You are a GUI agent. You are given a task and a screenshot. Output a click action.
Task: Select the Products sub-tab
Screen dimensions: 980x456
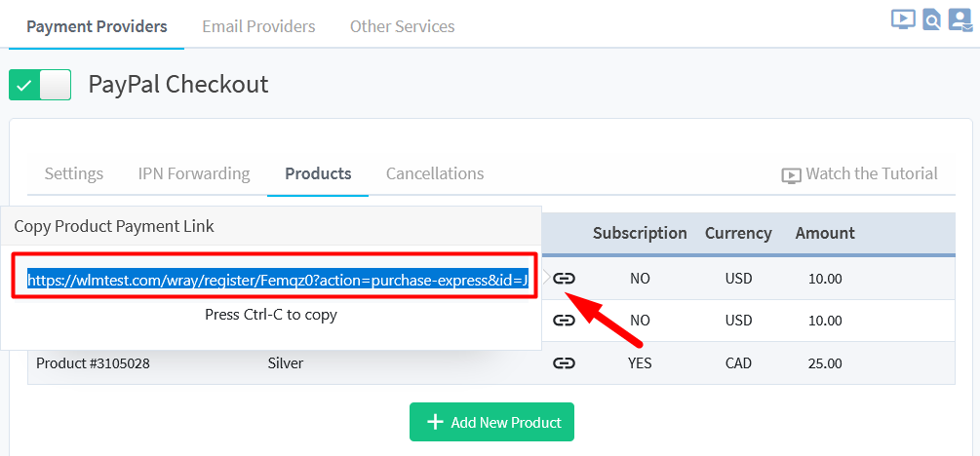(318, 173)
